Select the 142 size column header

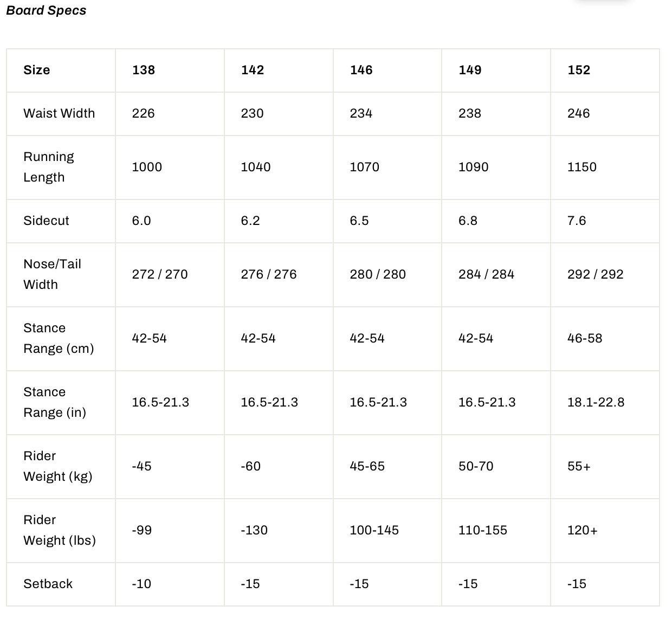pyautogui.click(x=253, y=70)
